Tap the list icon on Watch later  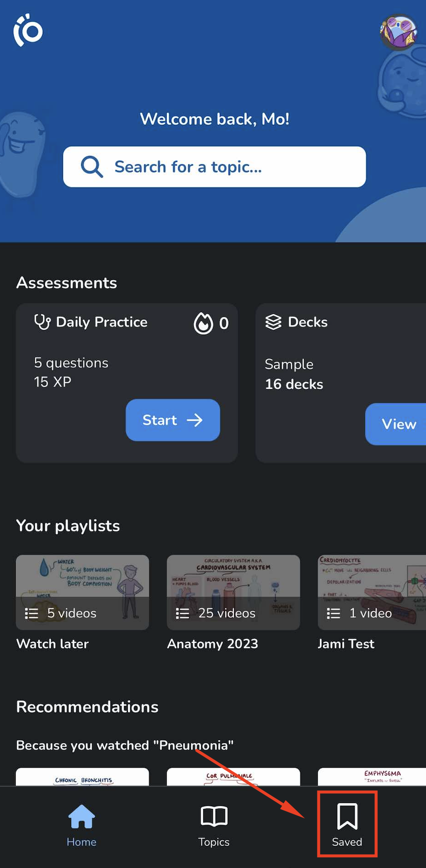tap(31, 613)
